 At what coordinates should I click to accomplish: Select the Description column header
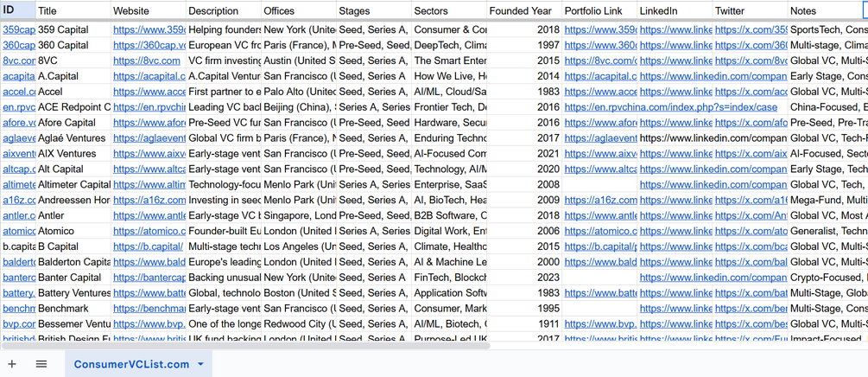tap(224, 10)
